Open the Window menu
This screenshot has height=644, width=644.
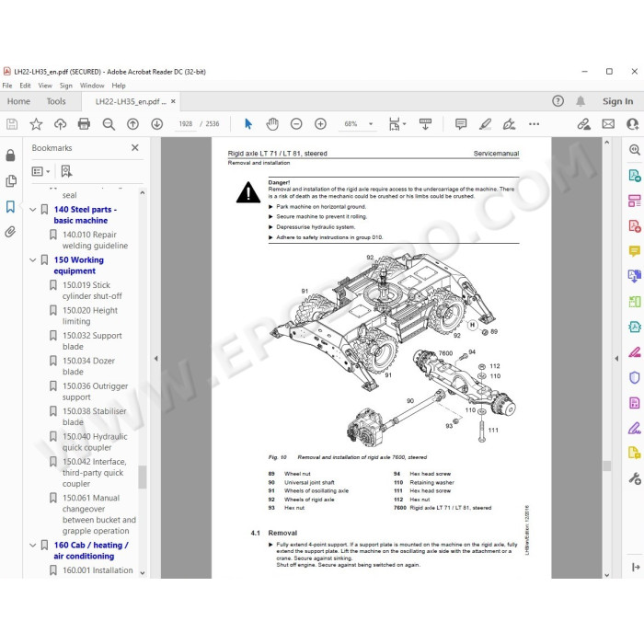[x=92, y=86]
